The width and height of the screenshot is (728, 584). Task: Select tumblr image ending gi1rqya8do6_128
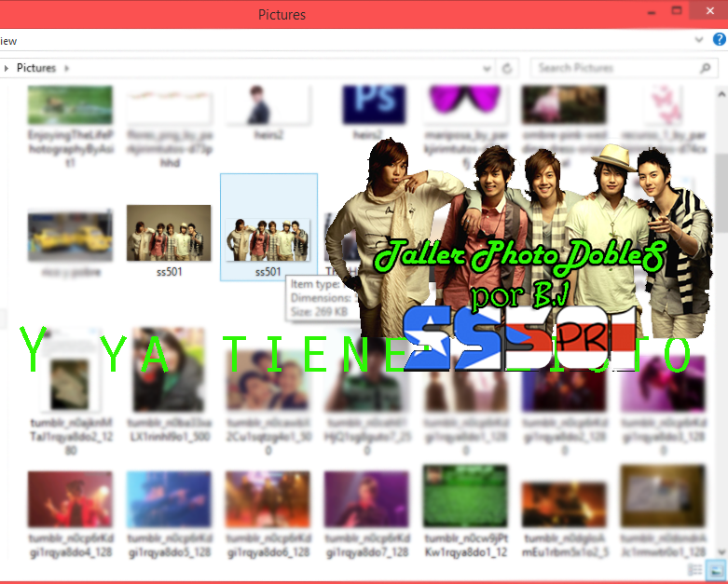[x=268, y=514]
